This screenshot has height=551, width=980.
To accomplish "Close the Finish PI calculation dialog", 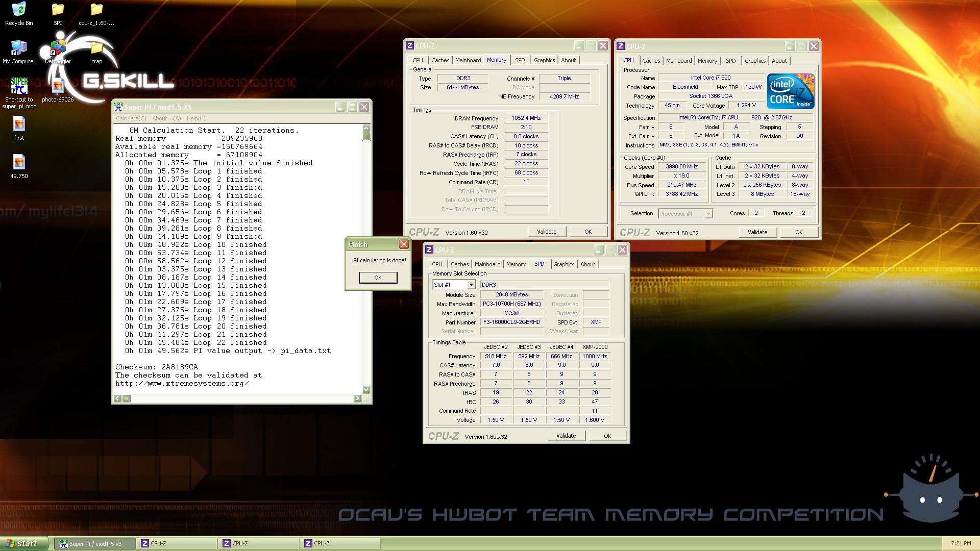I will [x=404, y=244].
